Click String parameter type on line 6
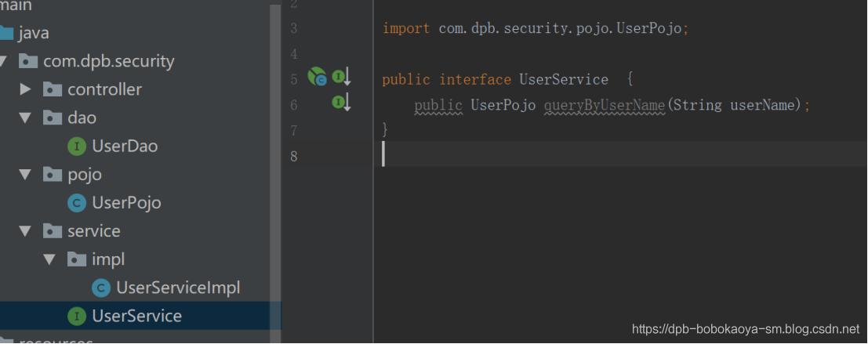This screenshot has width=868, height=344. tap(698, 105)
